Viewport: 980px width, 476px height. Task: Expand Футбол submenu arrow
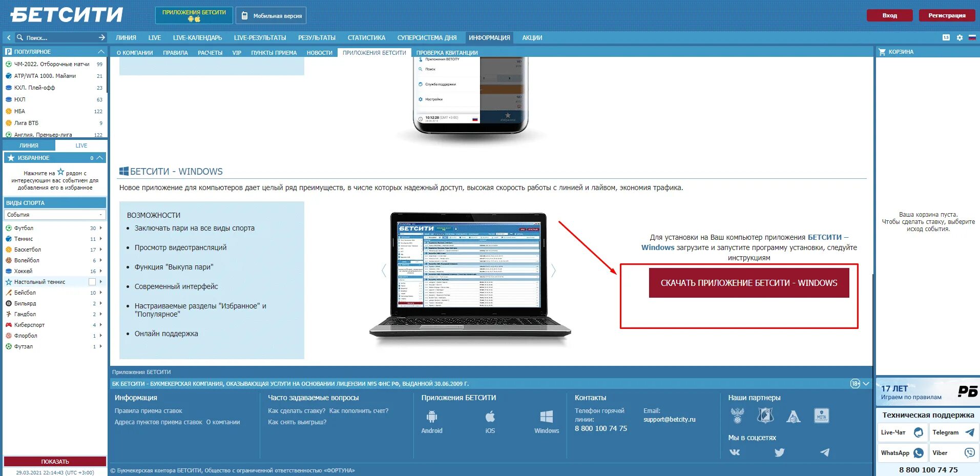pyautogui.click(x=101, y=228)
